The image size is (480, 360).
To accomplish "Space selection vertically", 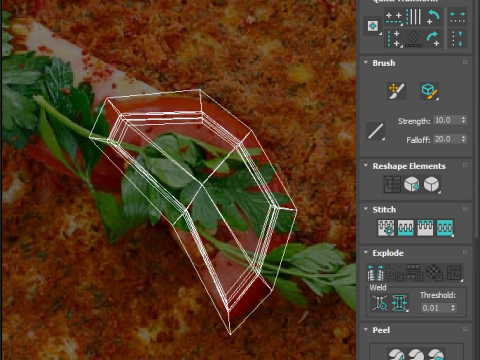I will [457, 39].
